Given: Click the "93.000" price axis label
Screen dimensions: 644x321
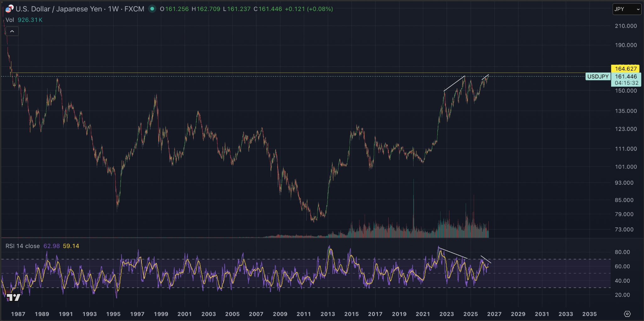Looking at the screenshot, I should [624, 182].
